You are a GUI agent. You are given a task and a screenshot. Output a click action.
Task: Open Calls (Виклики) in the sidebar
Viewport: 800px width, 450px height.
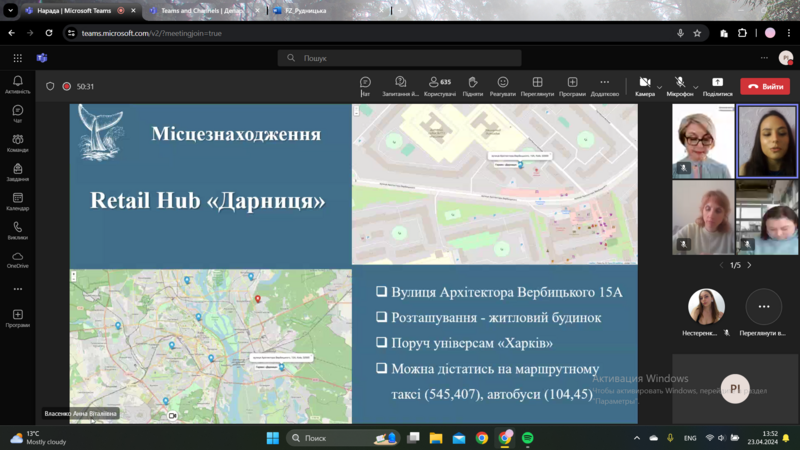(x=17, y=230)
